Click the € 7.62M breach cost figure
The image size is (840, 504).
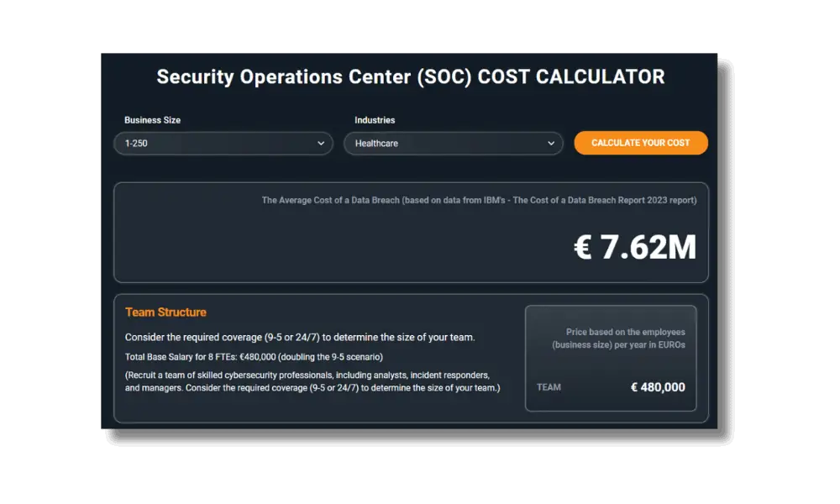click(x=636, y=248)
